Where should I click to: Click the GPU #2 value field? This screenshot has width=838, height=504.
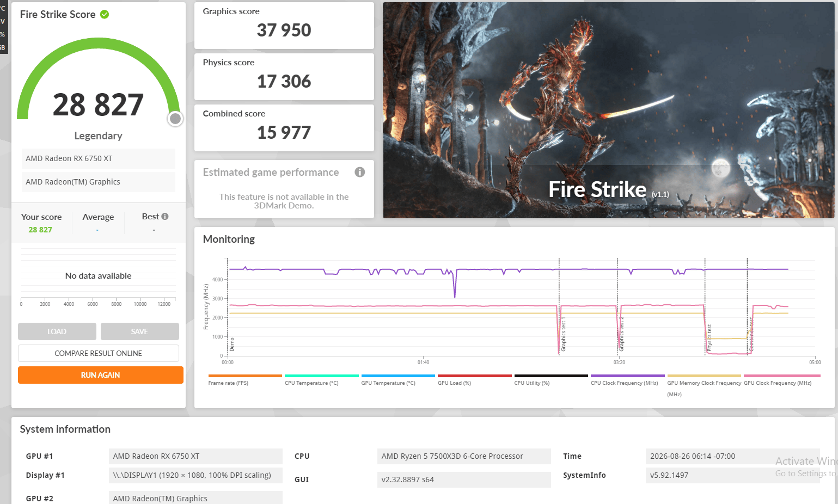195,498
